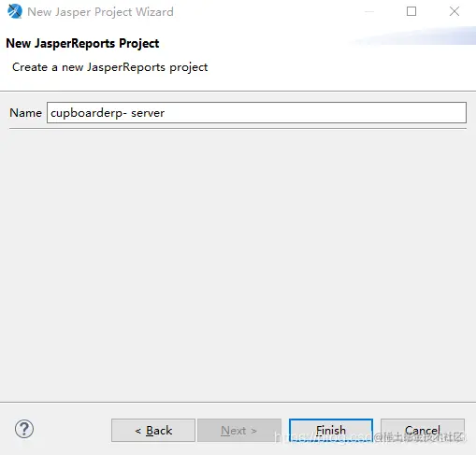This screenshot has width=476, height=455.
Task: Click 'Create a new JasperReports project' text
Action: tap(109, 67)
